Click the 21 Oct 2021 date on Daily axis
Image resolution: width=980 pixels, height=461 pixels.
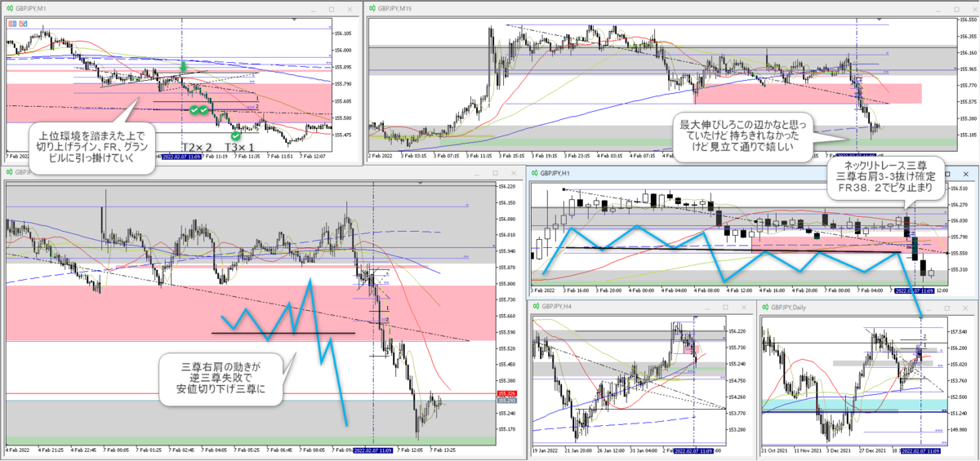pyautogui.click(x=776, y=450)
